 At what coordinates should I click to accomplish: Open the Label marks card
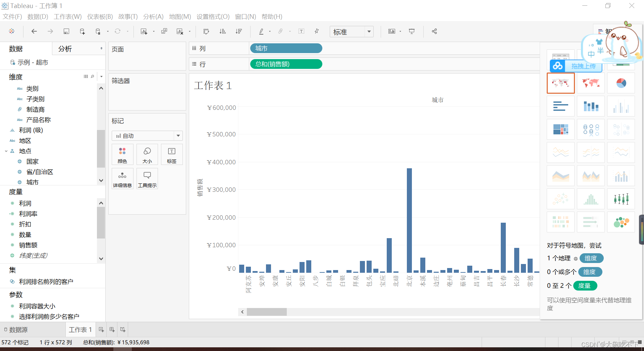[x=172, y=155]
